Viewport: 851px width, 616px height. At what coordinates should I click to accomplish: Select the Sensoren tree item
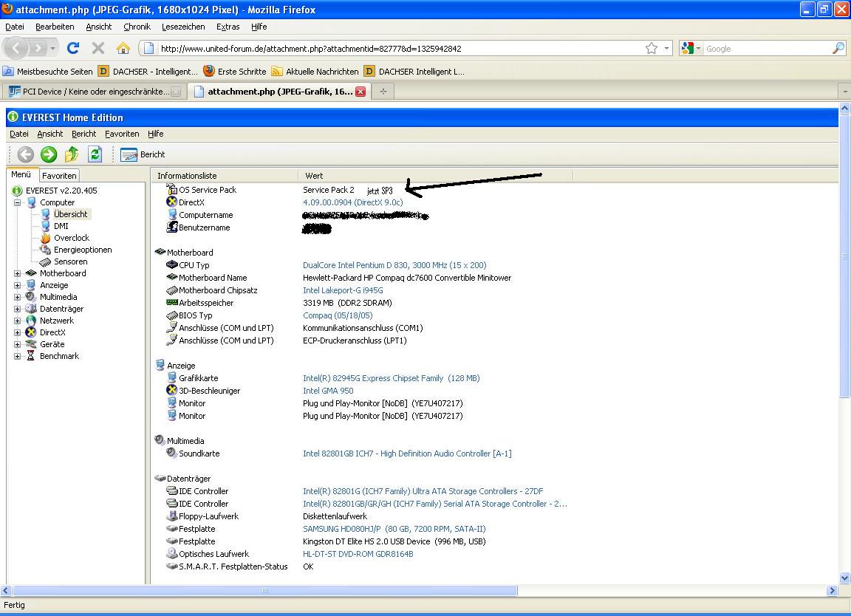[x=71, y=261]
